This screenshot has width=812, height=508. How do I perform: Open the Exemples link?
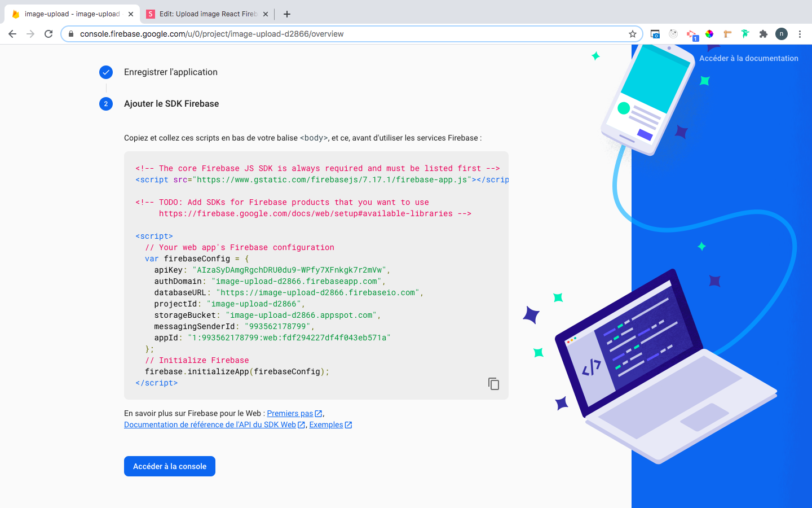click(330, 424)
